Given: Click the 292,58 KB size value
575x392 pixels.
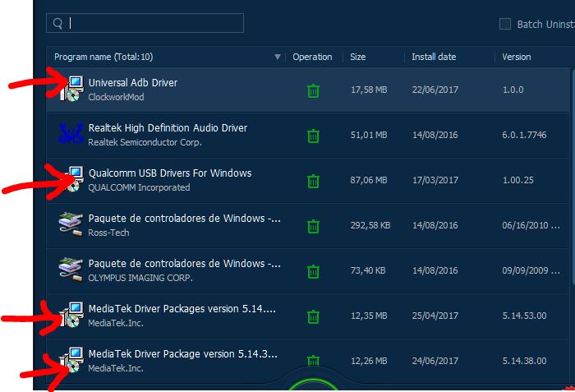Looking at the screenshot, I should point(370,225).
